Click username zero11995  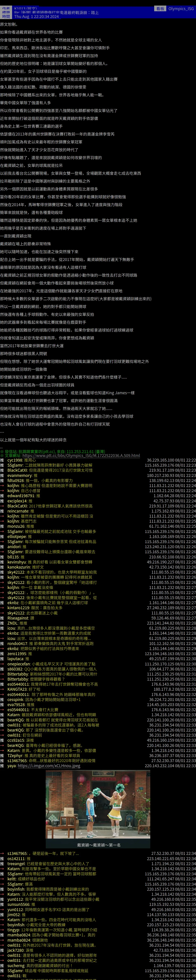point(17,654)
